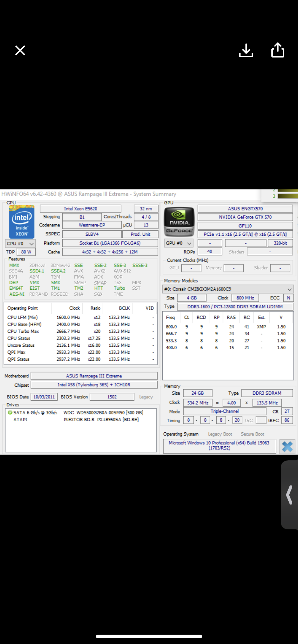Click the 4 / 8 cores/threads field
This screenshot has height=644, width=298.
pos(146,217)
